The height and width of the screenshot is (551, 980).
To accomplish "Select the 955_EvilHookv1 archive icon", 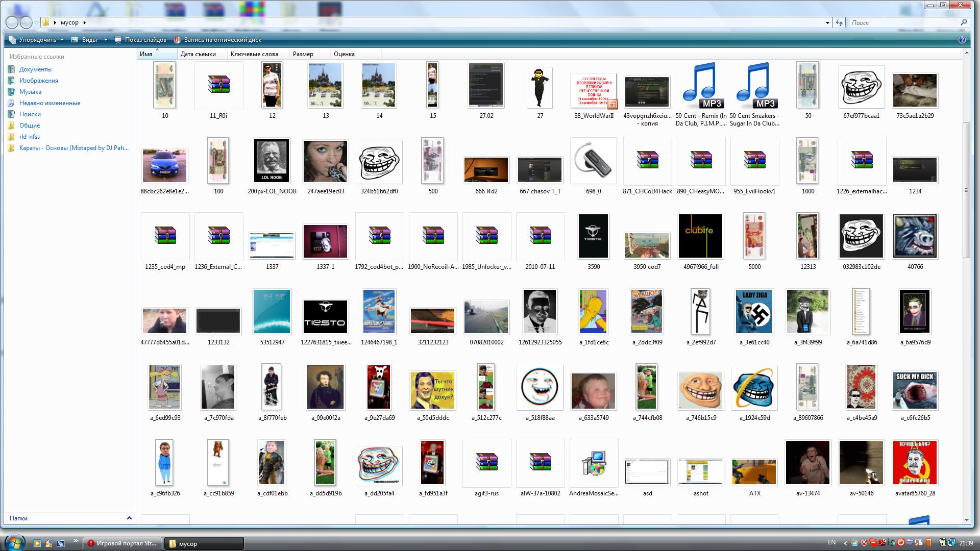I will point(754,160).
